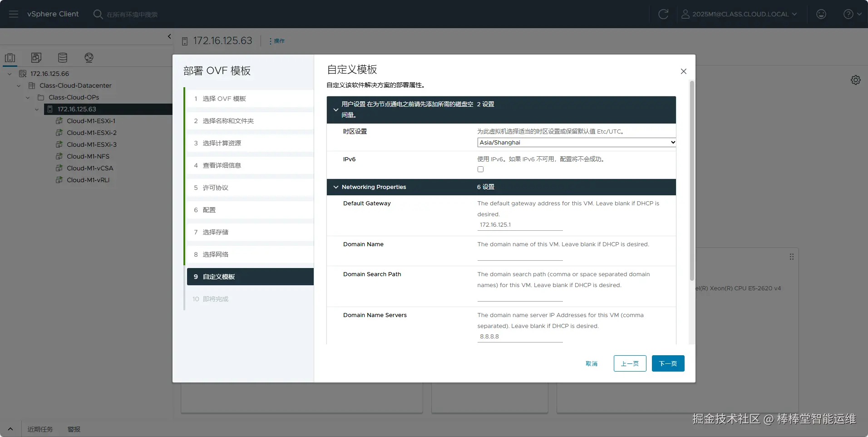The height and width of the screenshot is (437, 868).
Task: Click the Default Gateway input field
Action: 520,225
